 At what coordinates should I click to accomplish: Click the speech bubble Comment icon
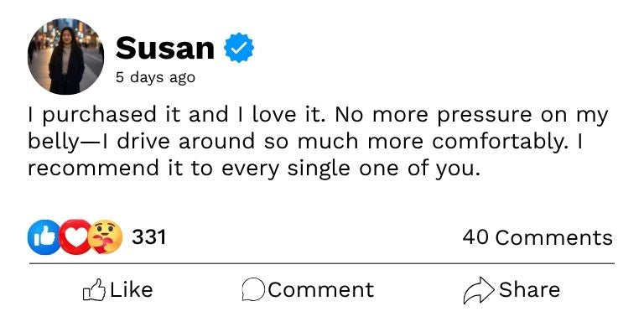253,290
